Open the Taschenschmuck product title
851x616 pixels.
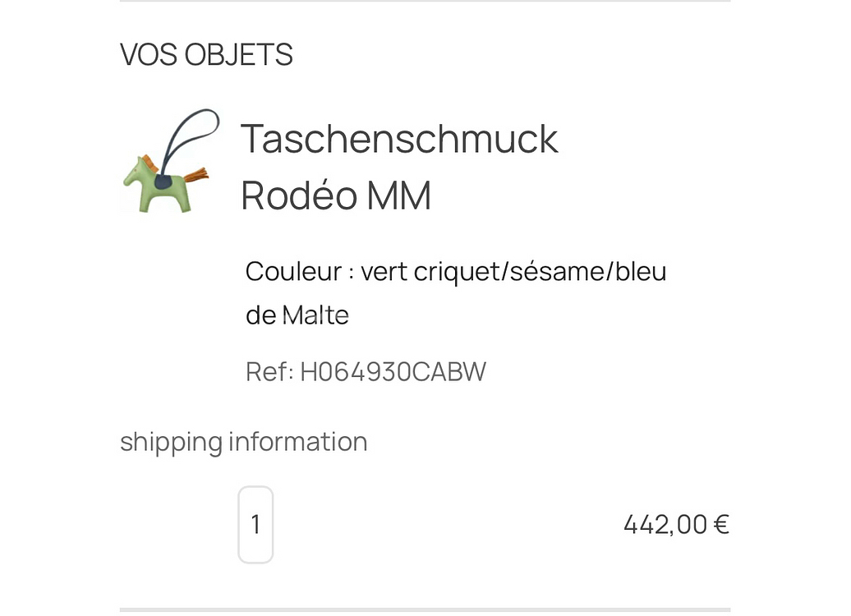(398, 138)
